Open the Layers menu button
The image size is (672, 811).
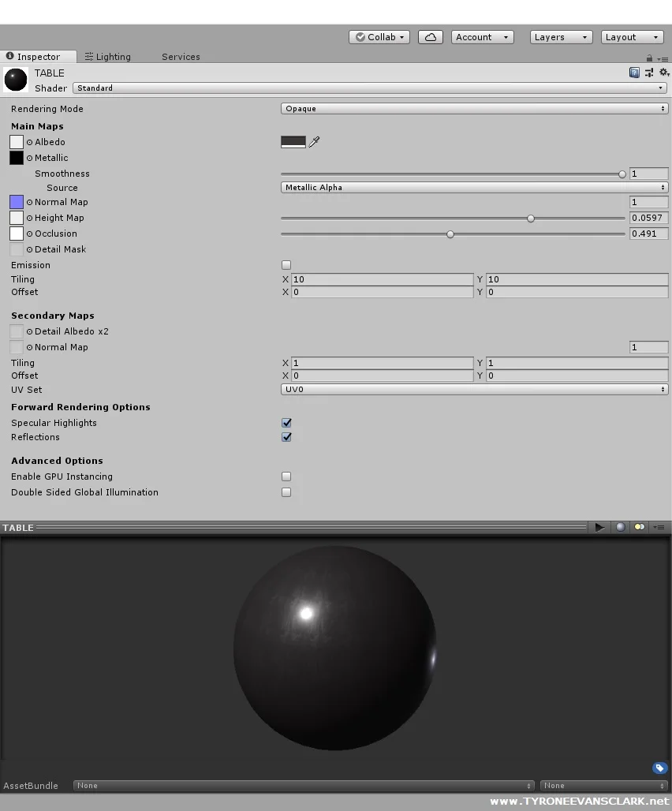[x=560, y=36]
